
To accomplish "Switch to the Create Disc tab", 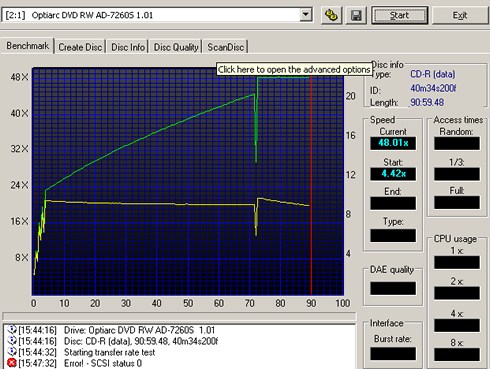I will (80, 47).
